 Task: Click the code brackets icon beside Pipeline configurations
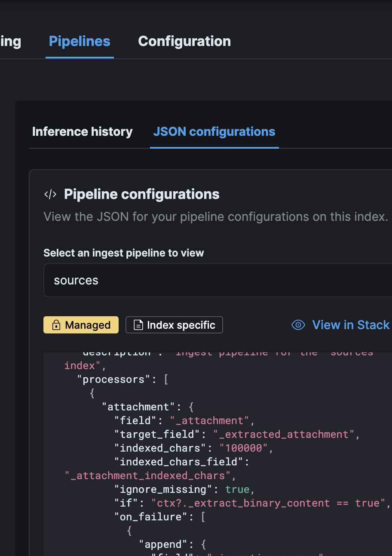50,194
